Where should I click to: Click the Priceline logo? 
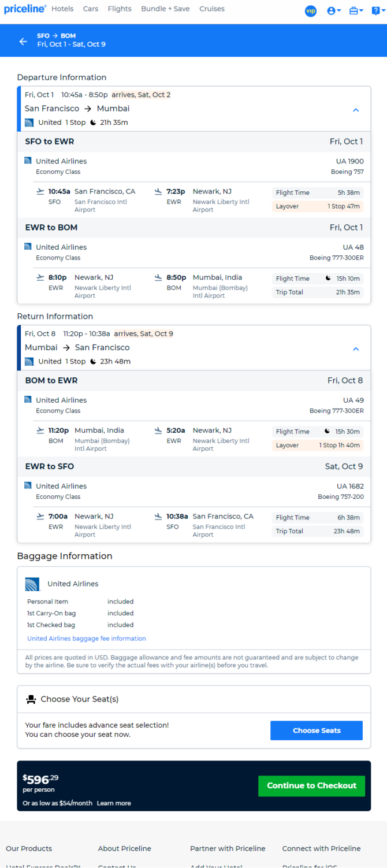25,9
